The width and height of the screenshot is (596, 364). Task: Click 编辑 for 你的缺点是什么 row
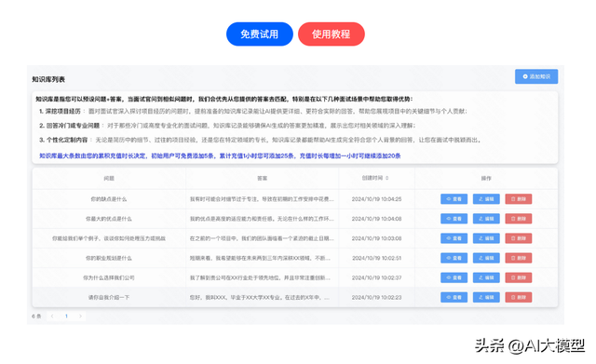point(486,198)
